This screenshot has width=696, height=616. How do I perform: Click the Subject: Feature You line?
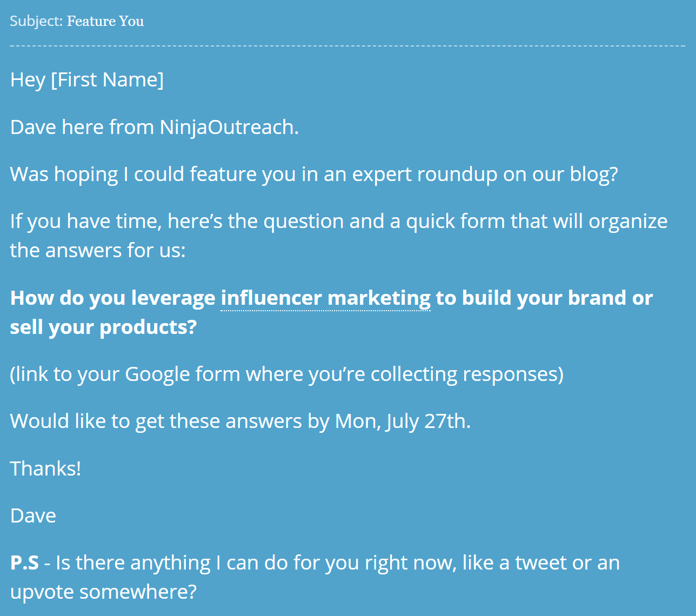[77, 21]
